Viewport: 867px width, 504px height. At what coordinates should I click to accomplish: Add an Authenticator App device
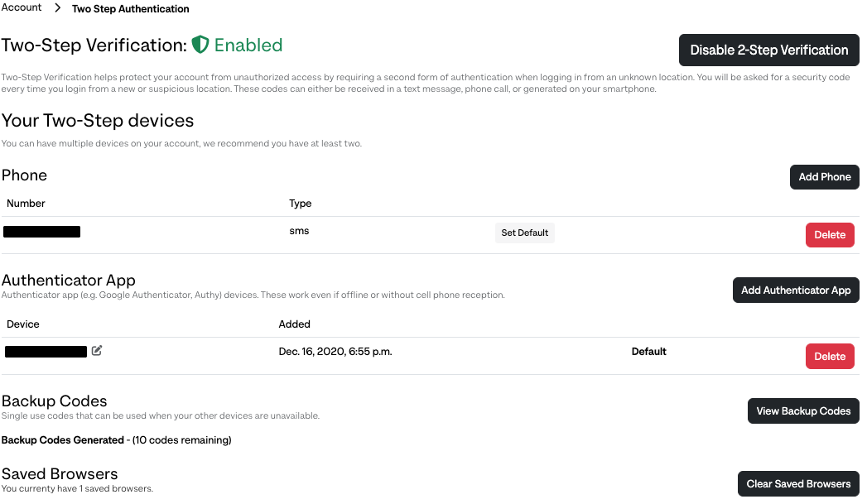tap(796, 290)
